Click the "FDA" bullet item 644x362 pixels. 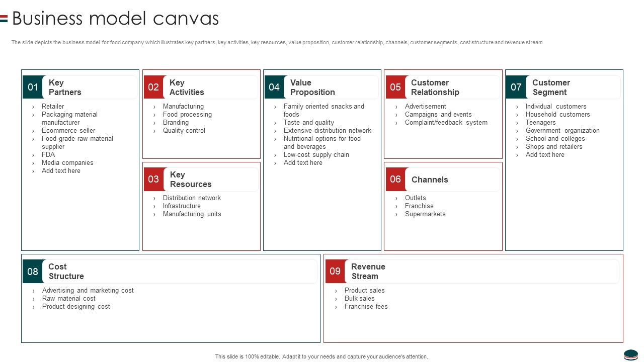pos(48,155)
